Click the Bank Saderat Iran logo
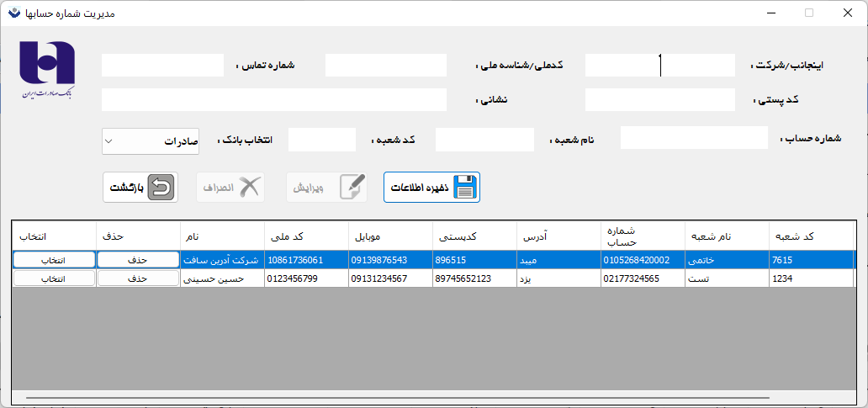The height and width of the screenshot is (408, 868). point(47,69)
